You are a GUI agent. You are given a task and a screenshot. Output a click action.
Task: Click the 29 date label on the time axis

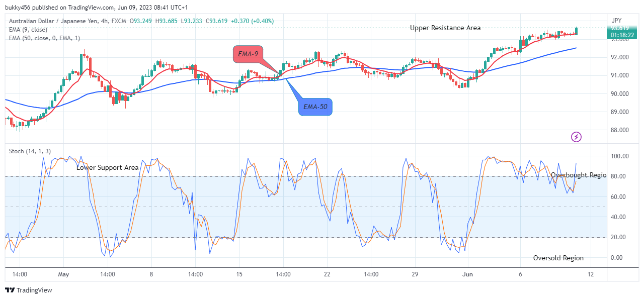coord(415,274)
